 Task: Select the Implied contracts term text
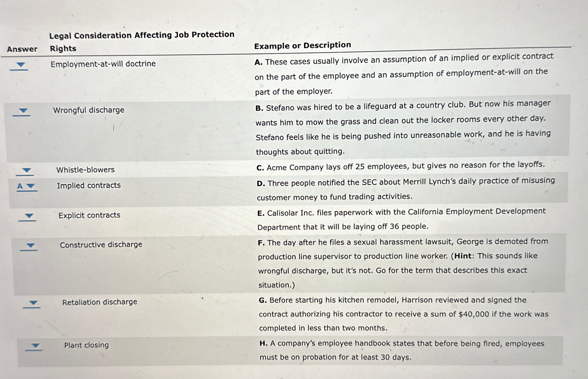88,186
